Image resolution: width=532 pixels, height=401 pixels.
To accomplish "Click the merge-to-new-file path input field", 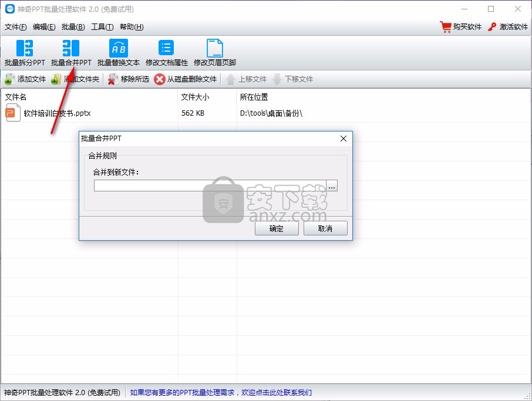I will [x=210, y=186].
